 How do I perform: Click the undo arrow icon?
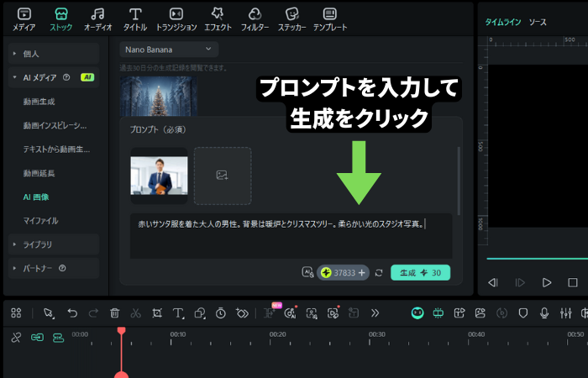pos(72,312)
